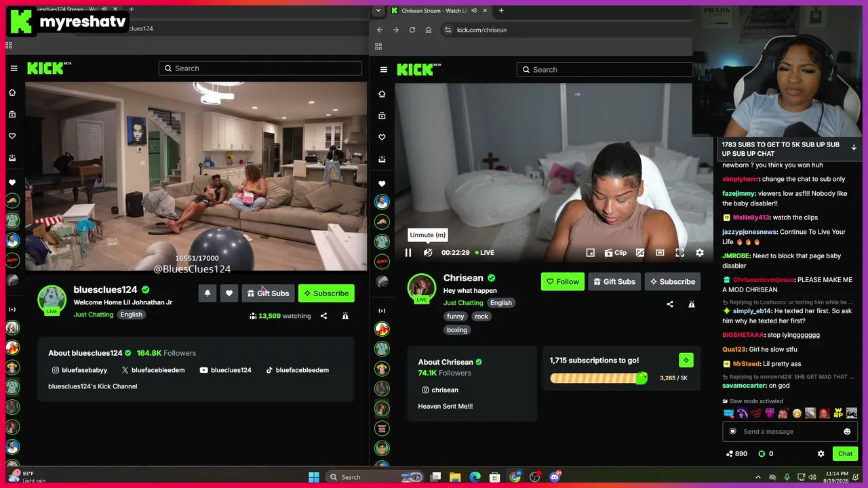
Task: Open channel points showing 890
Action: (x=736, y=453)
